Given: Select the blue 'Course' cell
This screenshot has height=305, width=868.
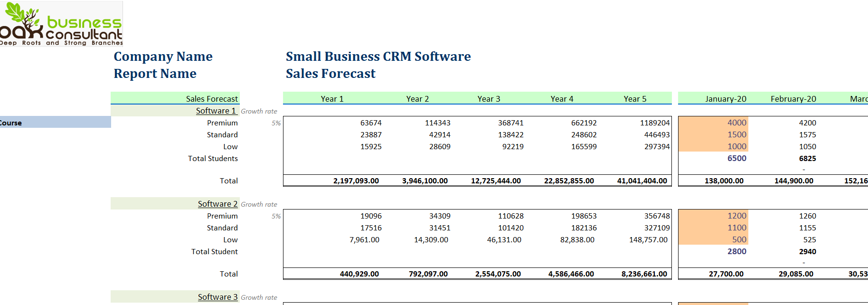Looking at the screenshot, I should (x=56, y=123).
